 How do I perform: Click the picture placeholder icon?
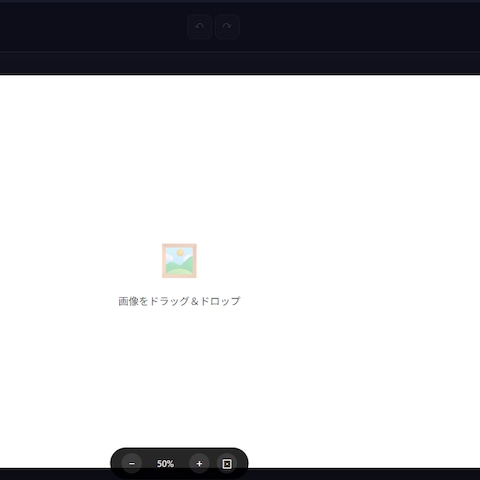(x=179, y=261)
